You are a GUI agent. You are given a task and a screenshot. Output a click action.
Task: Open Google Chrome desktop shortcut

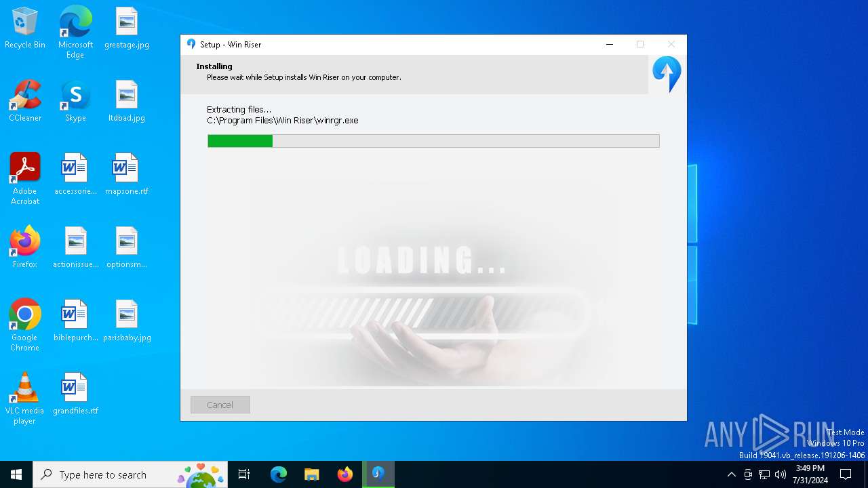point(25,325)
